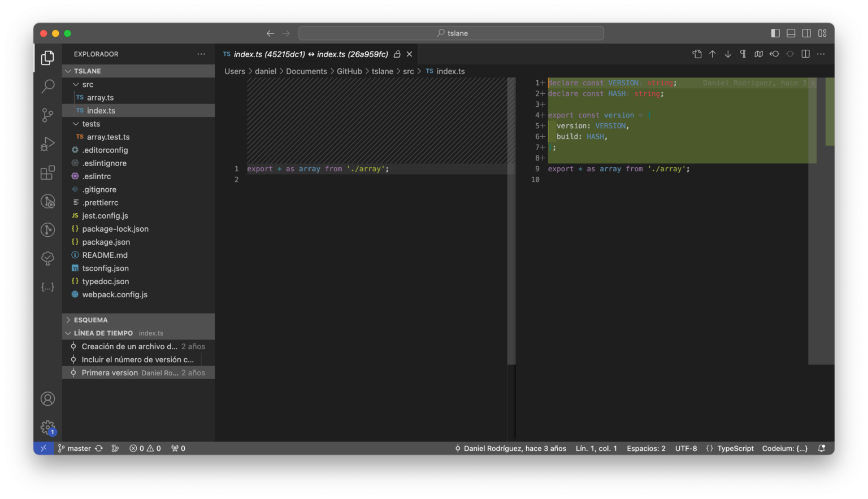Open the .eslintignore file
Screen dimensions: 868x499
138,163
